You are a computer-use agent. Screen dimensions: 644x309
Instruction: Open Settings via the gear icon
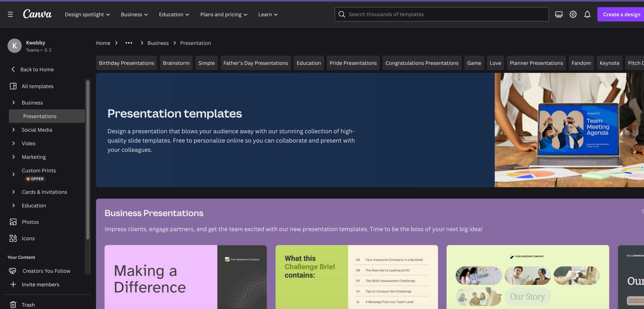(573, 14)
